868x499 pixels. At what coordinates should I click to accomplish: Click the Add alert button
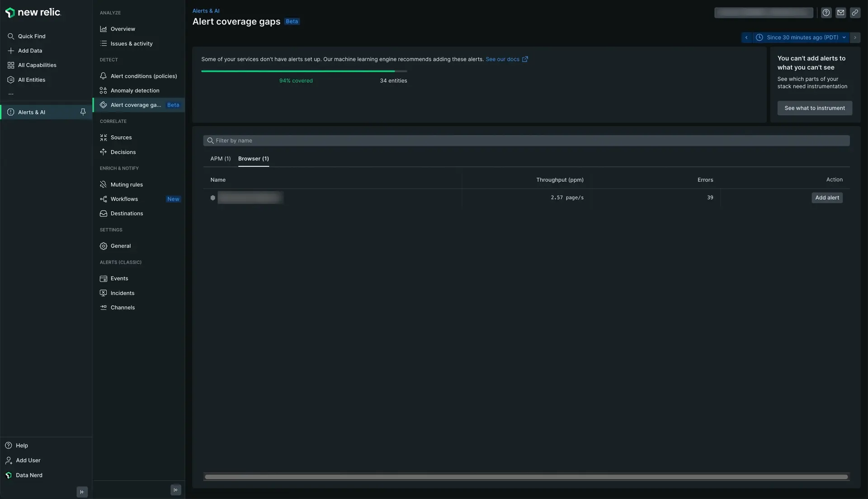point(827,198)
